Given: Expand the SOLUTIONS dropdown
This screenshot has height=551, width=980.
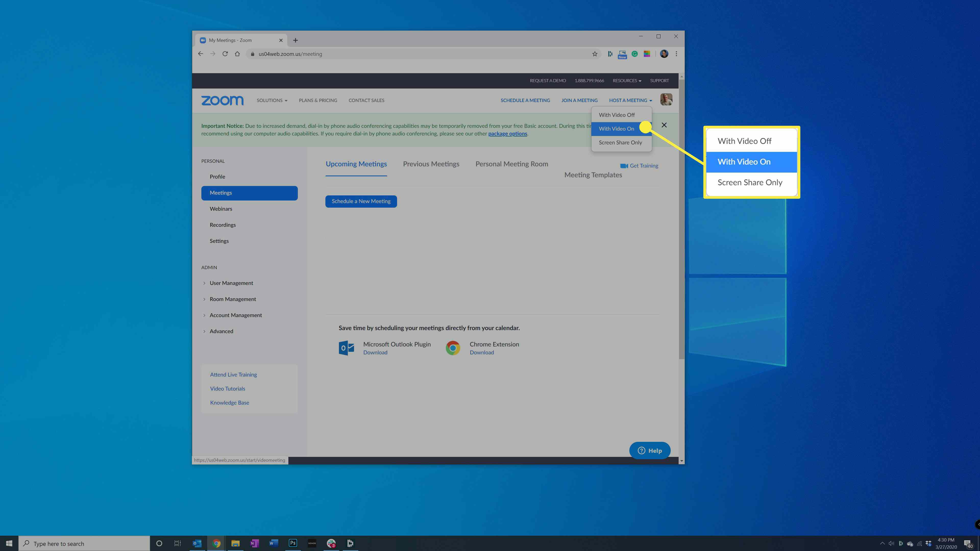Looking at the screenshot, I should (272, 101).
